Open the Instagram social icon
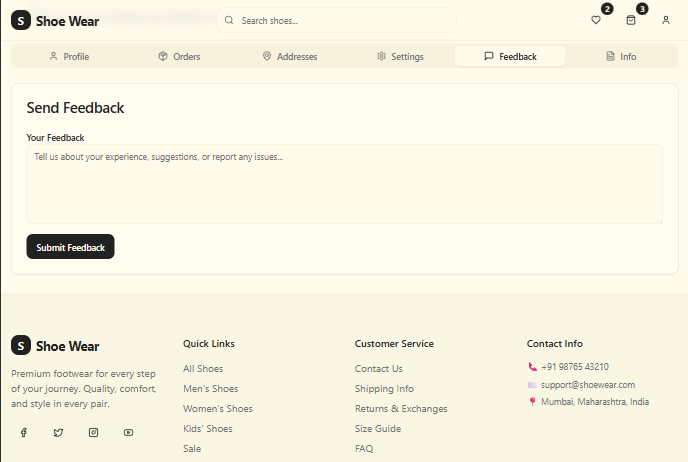The height and width of the screenshot is (462, 688). pyautogui.click(x=93, y=432)
